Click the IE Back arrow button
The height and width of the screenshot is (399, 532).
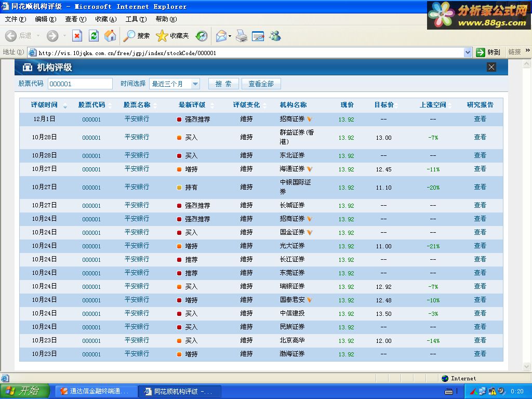(11, 36)
